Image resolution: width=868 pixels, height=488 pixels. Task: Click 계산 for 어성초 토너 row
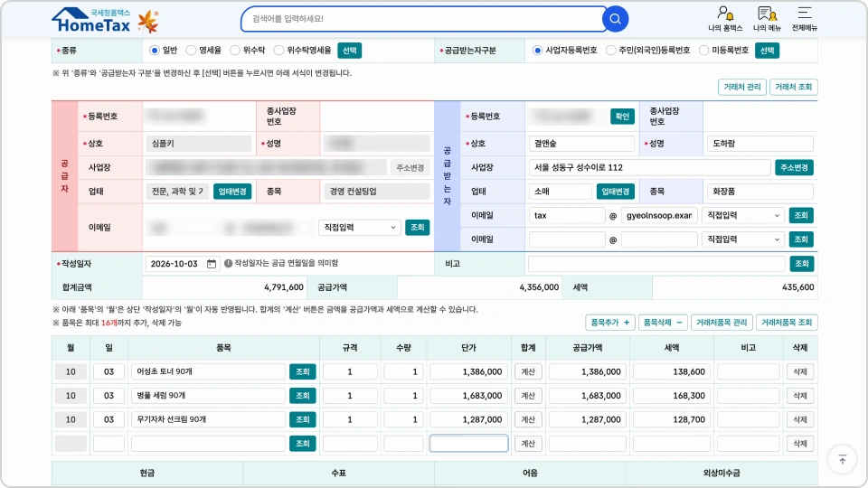click(x=528, y=371)
